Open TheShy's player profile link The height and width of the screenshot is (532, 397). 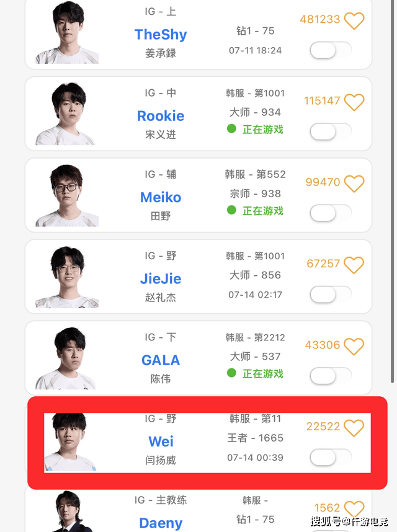(x=160, y=34)
